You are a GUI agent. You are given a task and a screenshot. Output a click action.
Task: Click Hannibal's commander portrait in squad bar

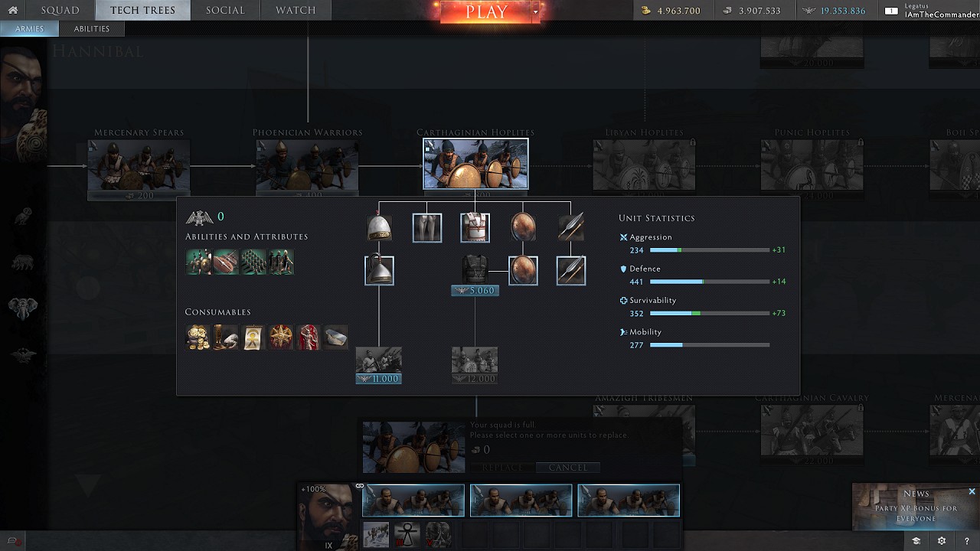(x=328, y=517)
